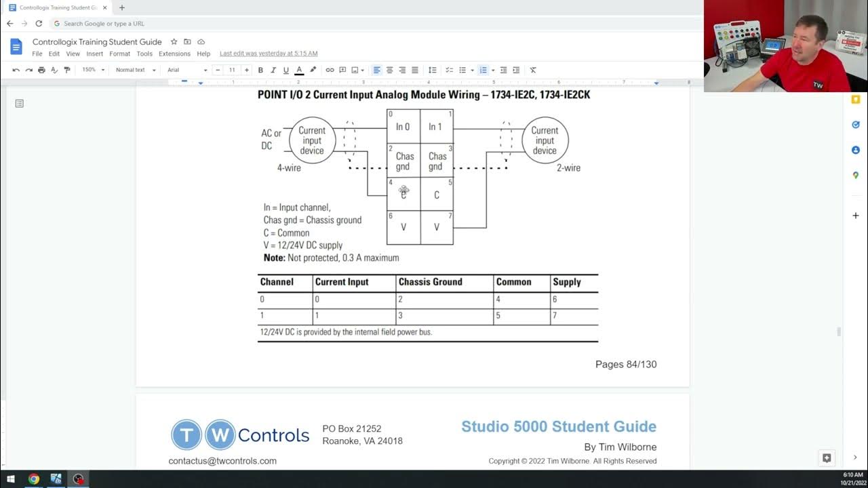Click the Windows Start button

point(11,479)
